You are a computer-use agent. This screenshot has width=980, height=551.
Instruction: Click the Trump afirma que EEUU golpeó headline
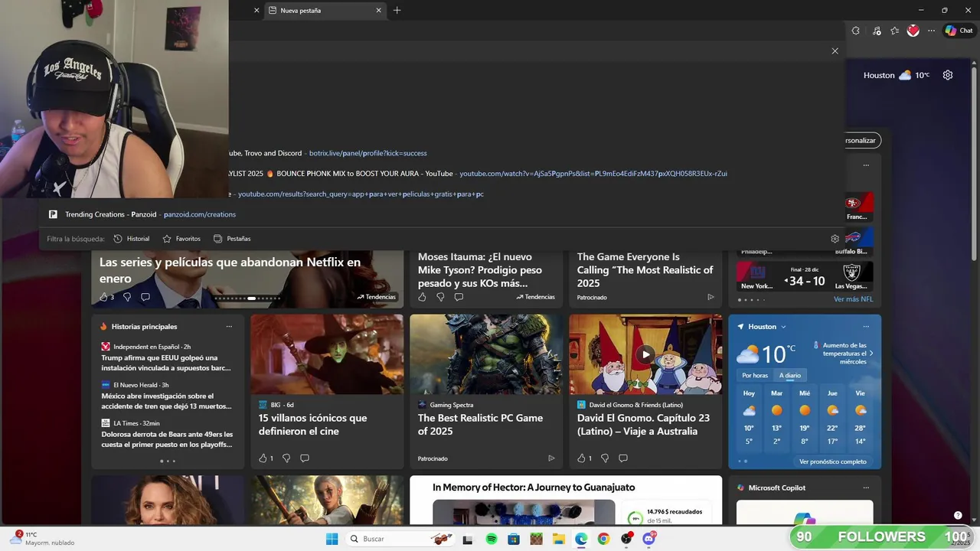point(166,363)
